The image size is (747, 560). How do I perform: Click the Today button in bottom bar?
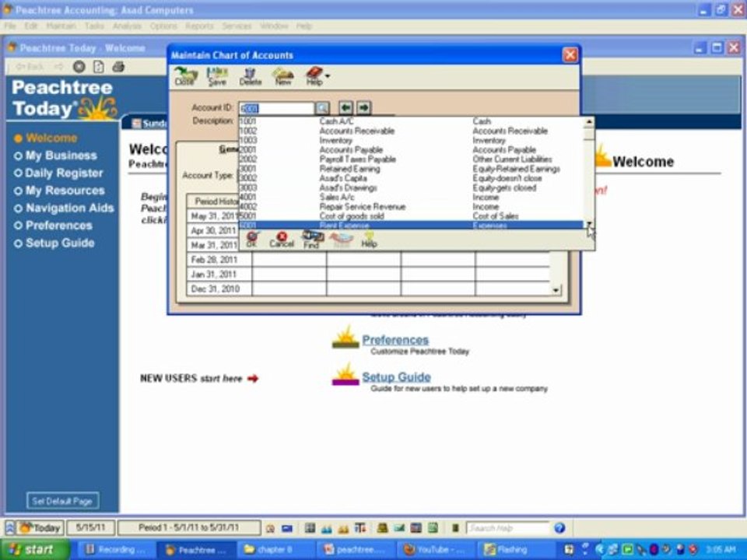pyautogui.click(x=40, y=527)
